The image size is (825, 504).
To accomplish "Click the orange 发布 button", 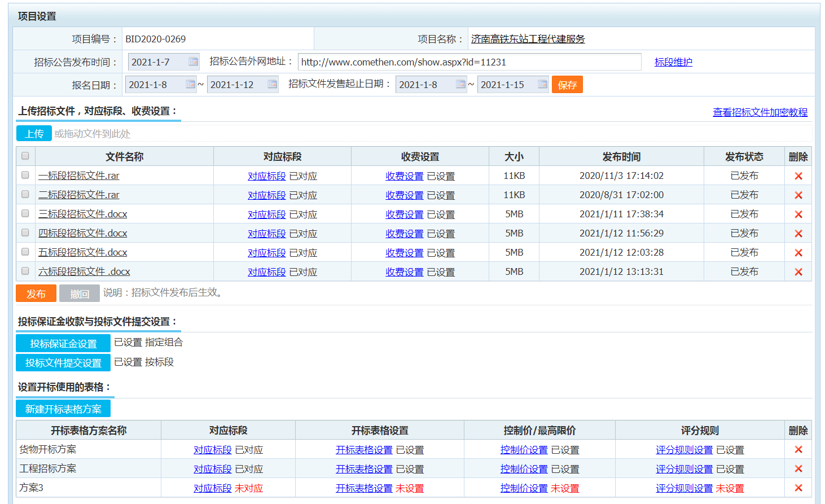I will [36, 293].
